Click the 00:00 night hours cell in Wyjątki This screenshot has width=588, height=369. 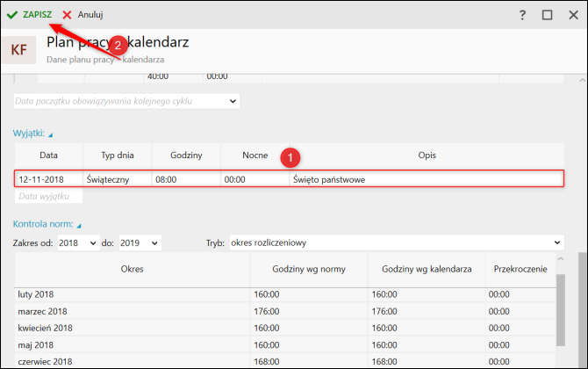pyautogui.click(x=255, y=179)
